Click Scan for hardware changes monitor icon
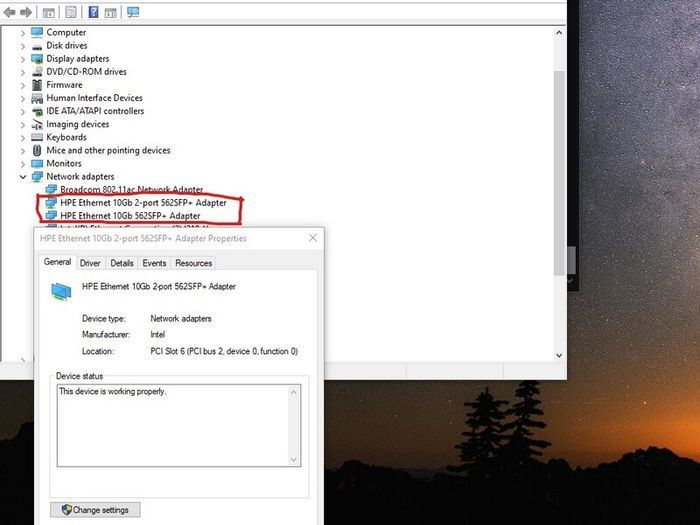The width and height of the screenshot is (700, 525). click(133, 12)
